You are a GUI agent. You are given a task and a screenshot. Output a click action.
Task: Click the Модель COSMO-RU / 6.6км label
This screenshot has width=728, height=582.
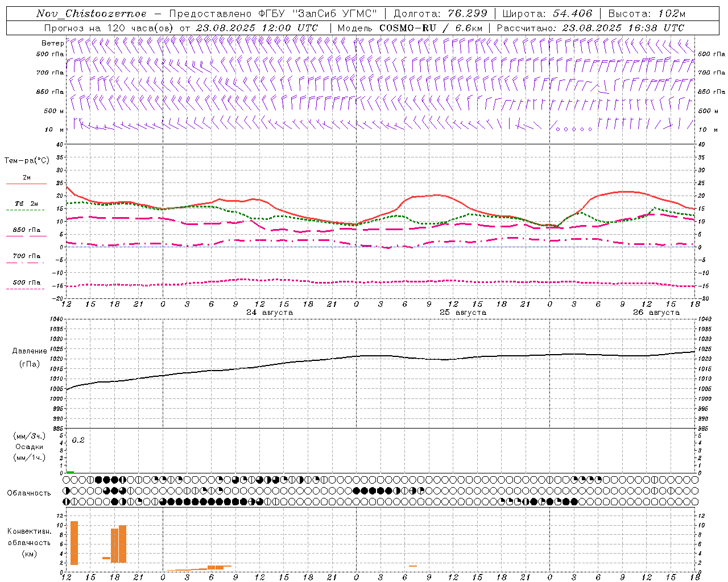(x=409, y=28)
